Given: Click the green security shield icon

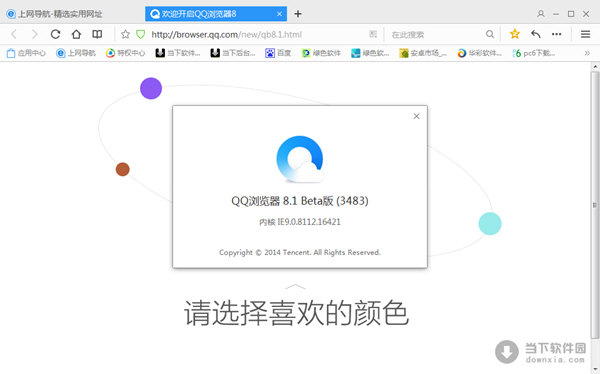Looking at the screenshot, I should click(x=141, y=34).
